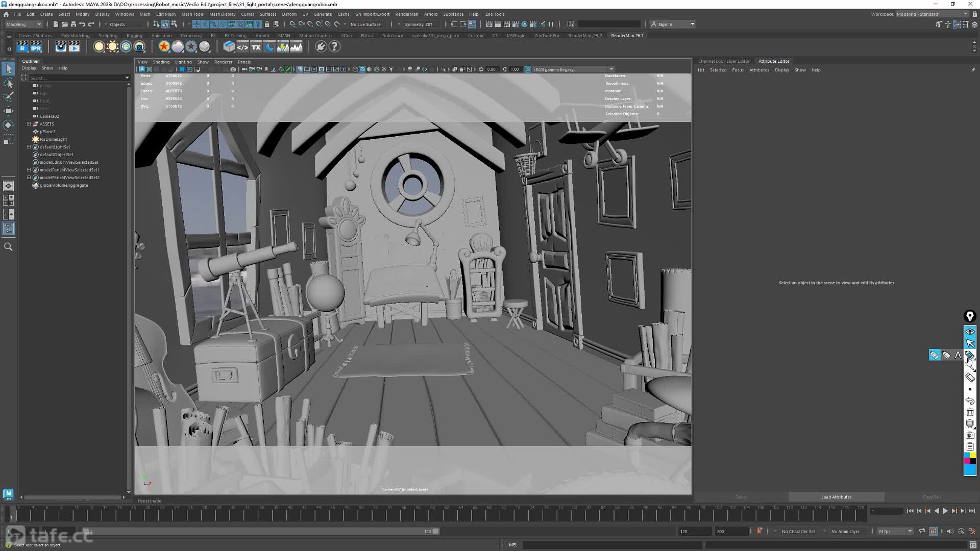Click the PxrDomeLight sun shelf icon
Screen dimensions: 980x551
tap(112, 47)
